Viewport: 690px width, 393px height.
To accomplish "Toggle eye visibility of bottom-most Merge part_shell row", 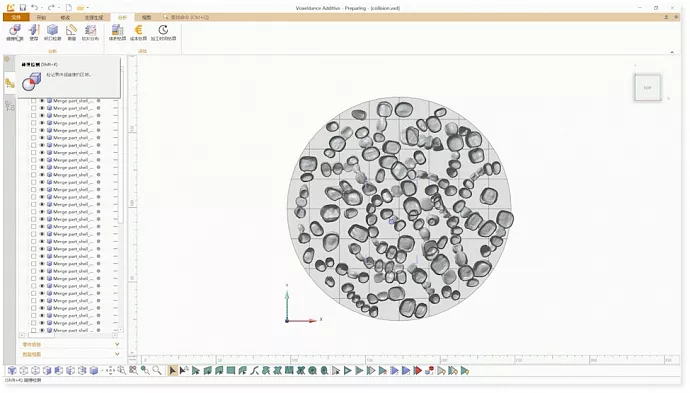I will point(42,330).
